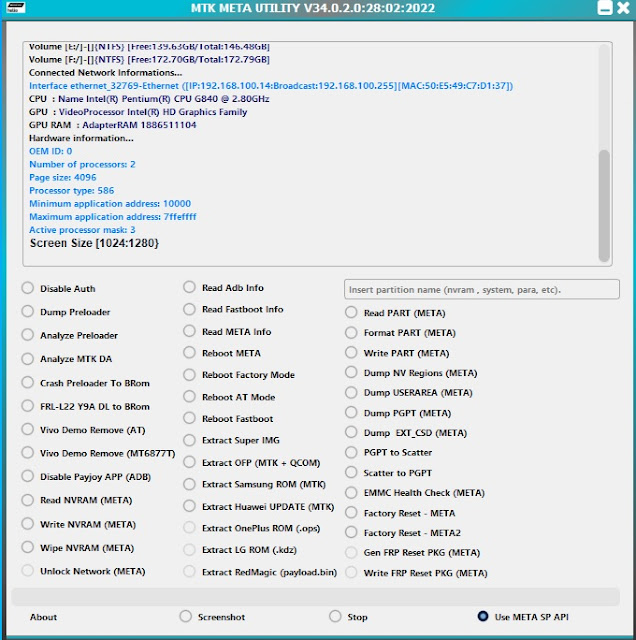This screenshot has height=640, width=636.
Task: Click the 'Active processor mask: 3' line
Action: [x=82, y=230]
